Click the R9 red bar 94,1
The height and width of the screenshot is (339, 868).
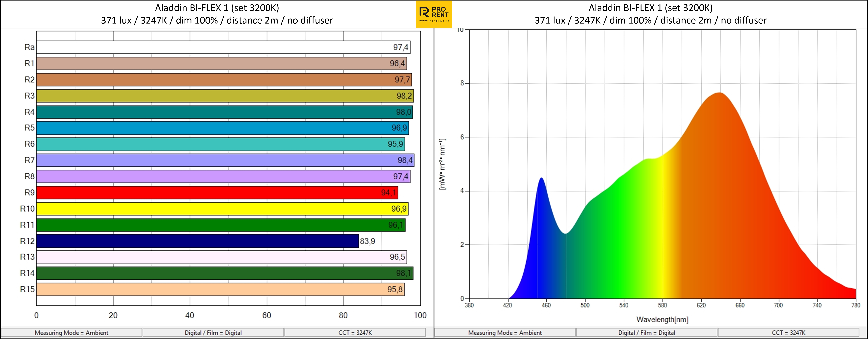coord(217,193)
